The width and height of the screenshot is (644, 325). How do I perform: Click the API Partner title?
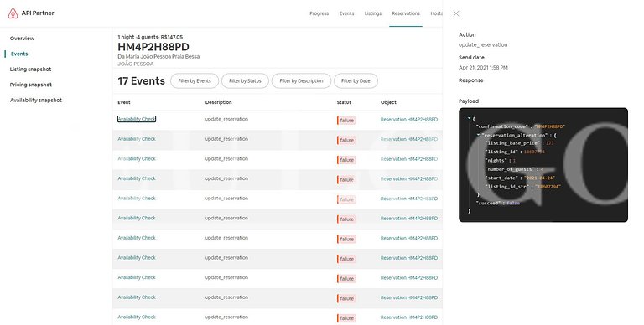tap(38, 13)
